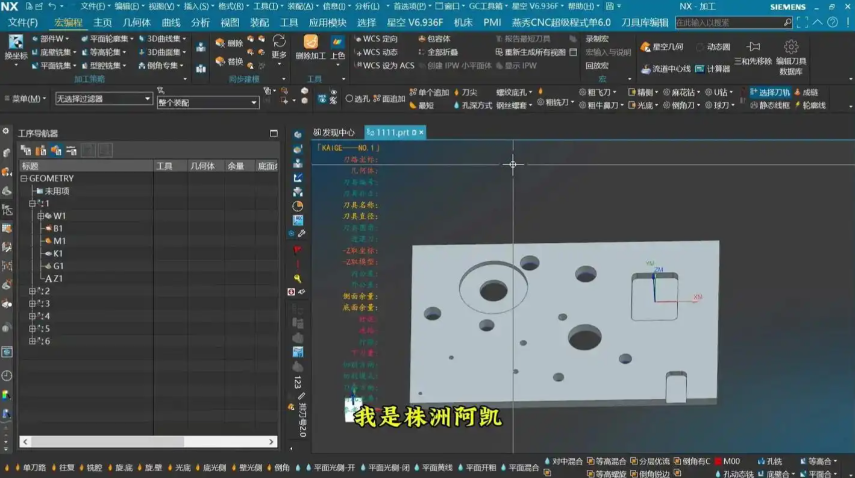Image resolution: width=855 pixels, height=478 pixels.
Task: Click the 删除加工 delete machining icon
Action: coord(310,43)
